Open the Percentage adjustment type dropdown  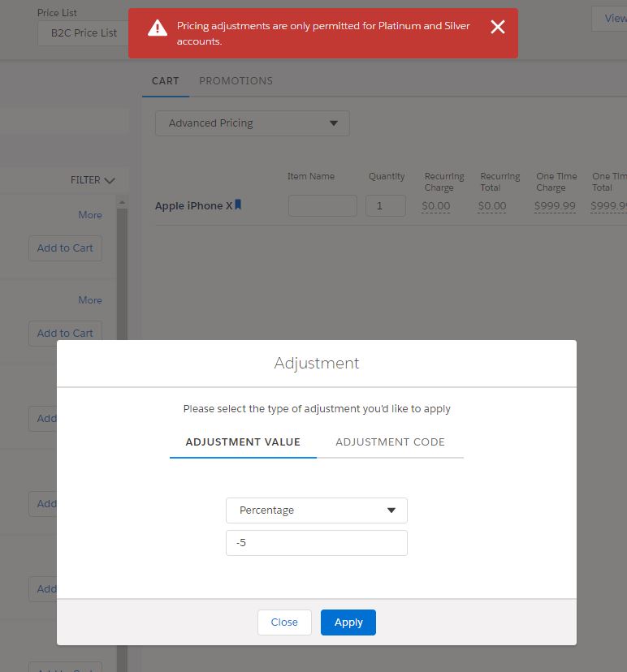(x=317, y=510)
